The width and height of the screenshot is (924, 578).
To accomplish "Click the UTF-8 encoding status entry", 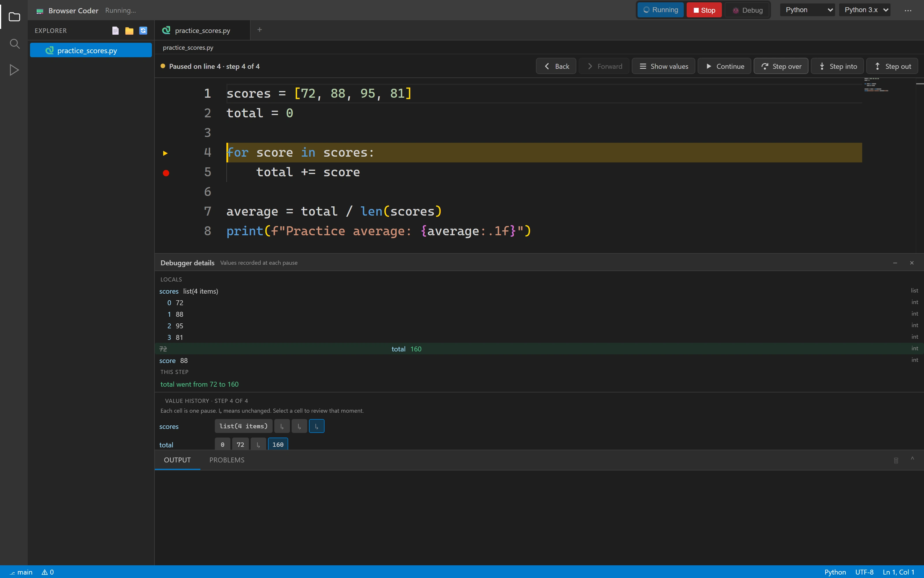I will [x=864, y=572].
